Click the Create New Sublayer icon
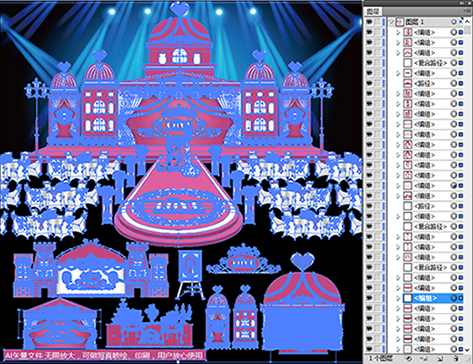This screenshot has width=473, height=364. (x=424, y=359)
